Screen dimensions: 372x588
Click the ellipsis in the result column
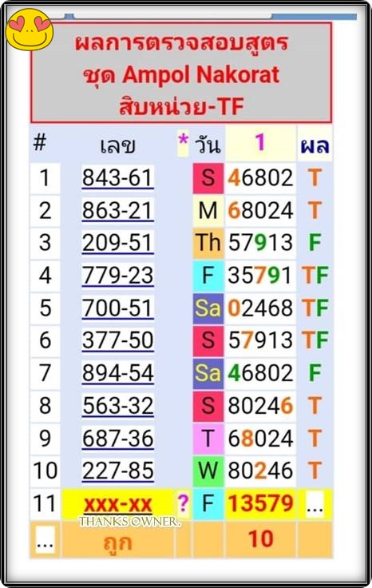click(x=315, y=504)
